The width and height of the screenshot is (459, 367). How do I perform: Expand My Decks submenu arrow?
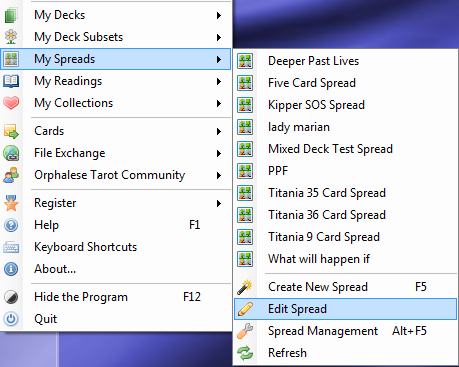[219, 15]
